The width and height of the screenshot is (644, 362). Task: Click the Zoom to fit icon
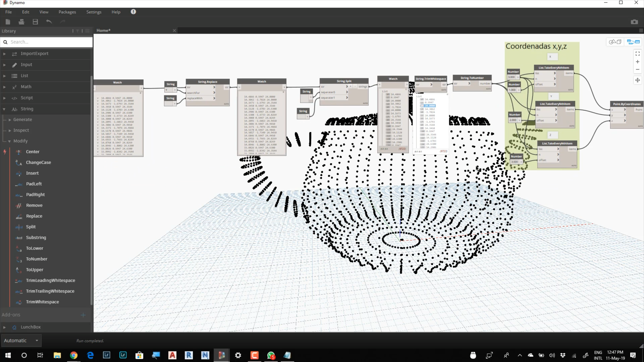pyautogui.click(x=637, y=54)
